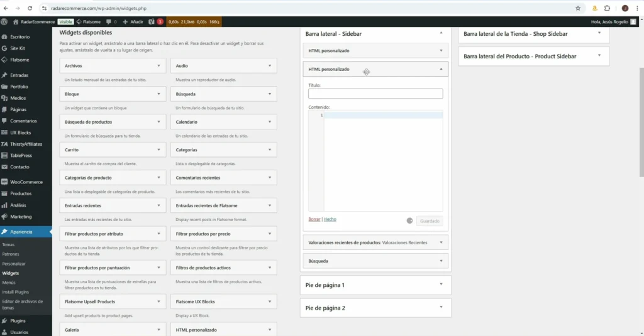
Task: Go to Temas submenu
Action: pyautogui.click(x=8, y=244)
